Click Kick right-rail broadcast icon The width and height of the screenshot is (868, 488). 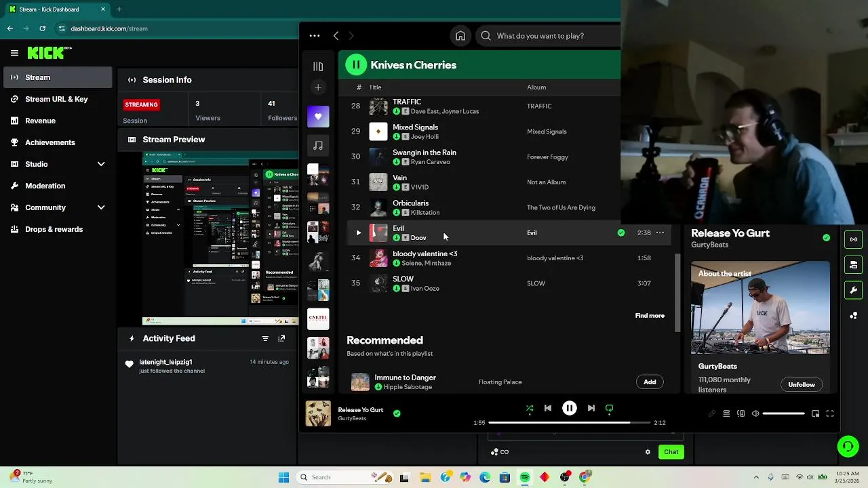click(853, 239)
